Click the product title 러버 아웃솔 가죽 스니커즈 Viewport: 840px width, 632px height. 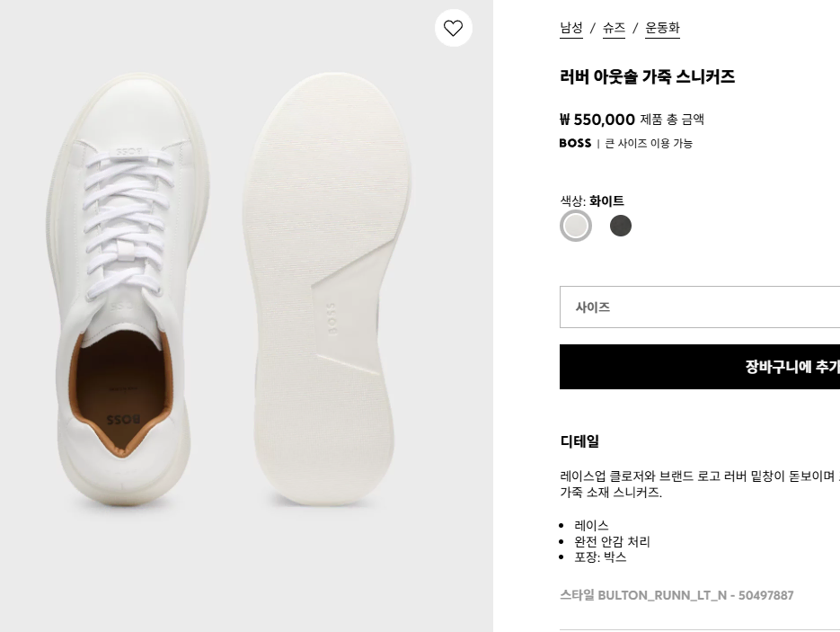tap(647, 76)
